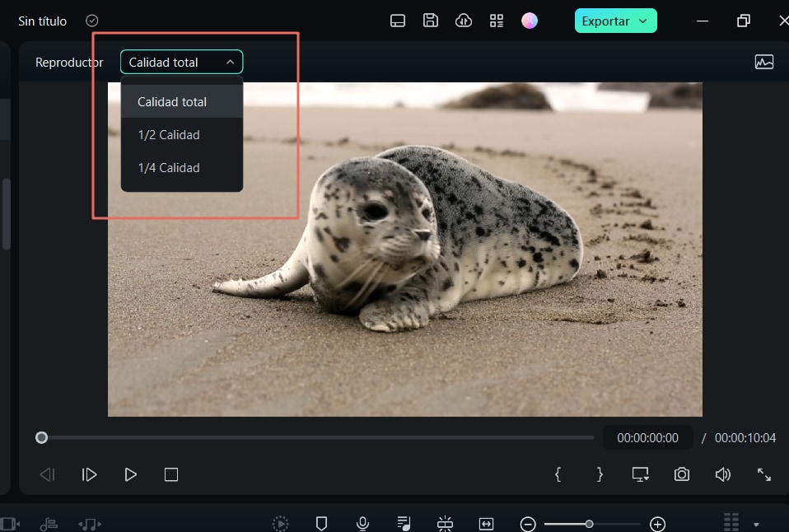Take a snapshot with the camera icon

(681, 474)
